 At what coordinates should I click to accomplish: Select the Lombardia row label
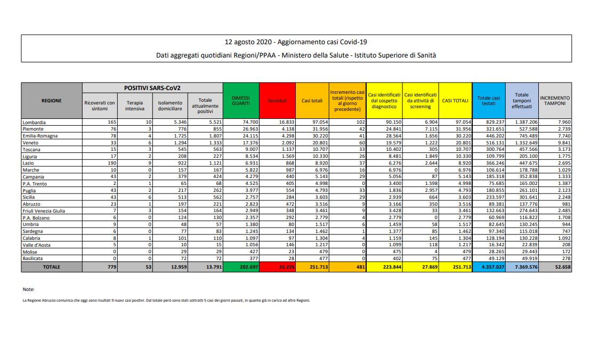tap(34, 122)
